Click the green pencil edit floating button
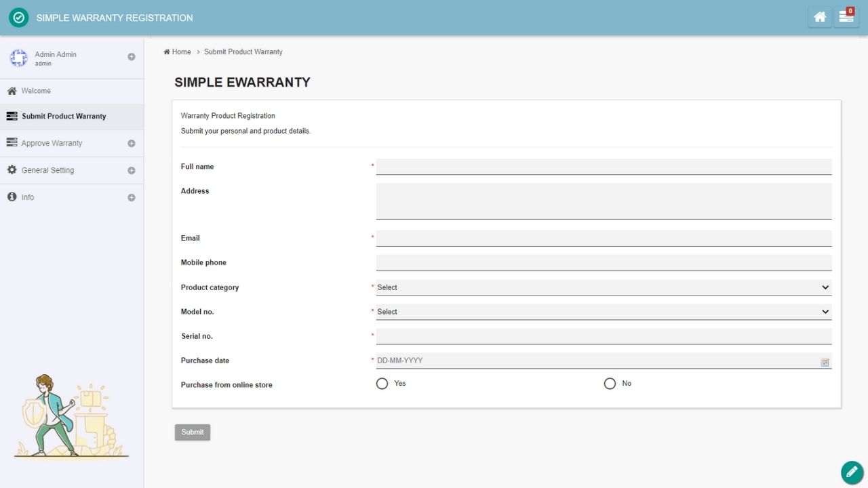Viewport: 868px width, 488px height. point(852,472)
